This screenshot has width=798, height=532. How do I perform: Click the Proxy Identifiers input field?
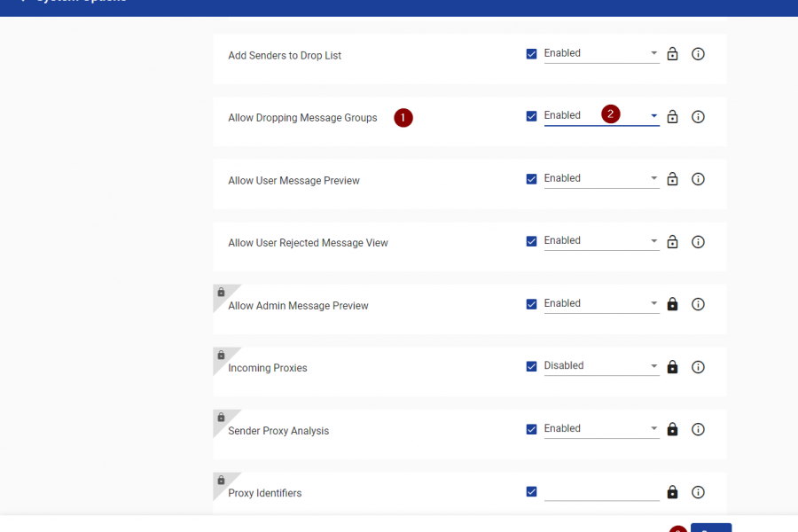point(601,492)
